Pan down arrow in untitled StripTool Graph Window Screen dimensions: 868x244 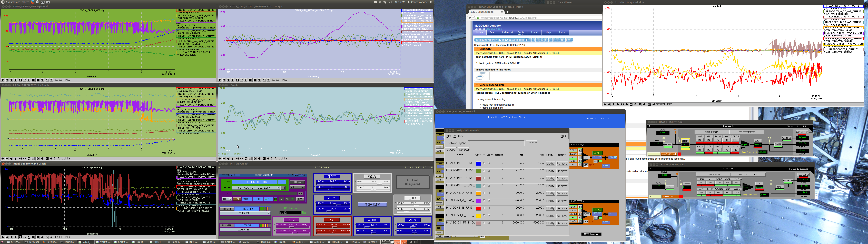pyautogui.click(x=618, y=105)
